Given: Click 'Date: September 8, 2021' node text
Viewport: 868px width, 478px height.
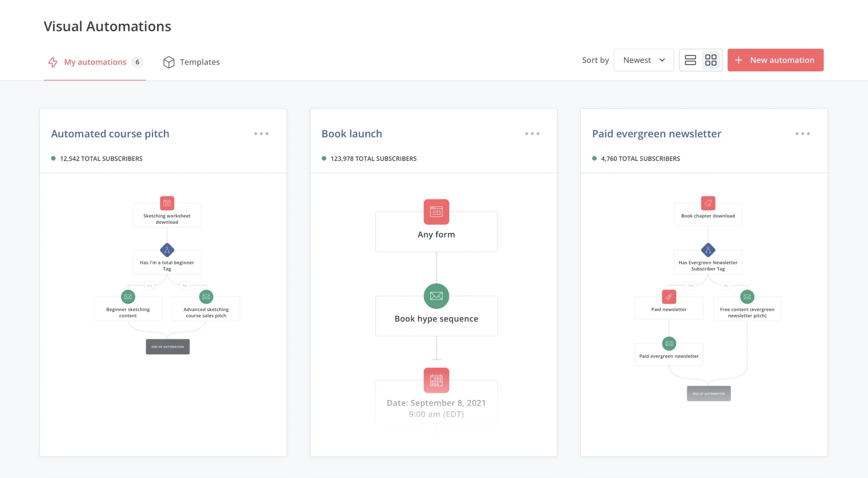Looking at the screenshot, I should click(436, 403).
